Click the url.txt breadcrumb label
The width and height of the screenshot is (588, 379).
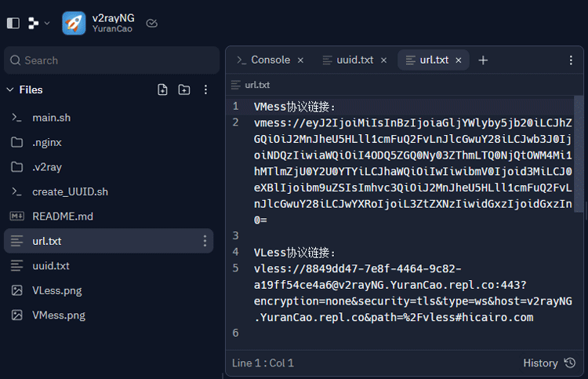pos(257,86)
